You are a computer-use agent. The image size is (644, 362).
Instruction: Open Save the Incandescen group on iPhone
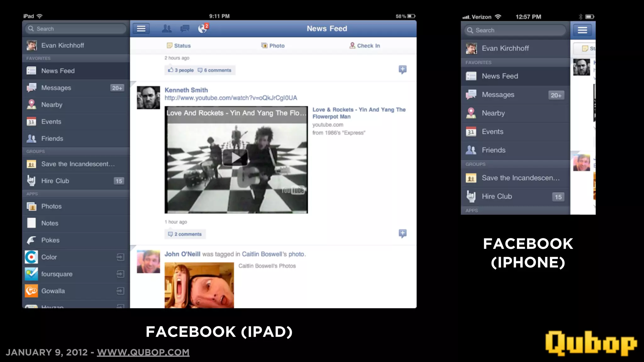coord(515,178)
